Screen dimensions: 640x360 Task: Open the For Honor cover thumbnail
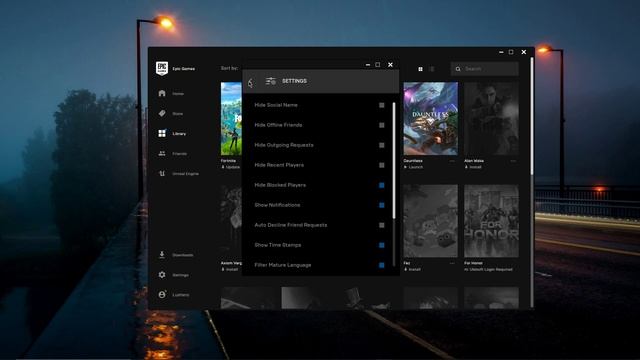pos(491,221)
